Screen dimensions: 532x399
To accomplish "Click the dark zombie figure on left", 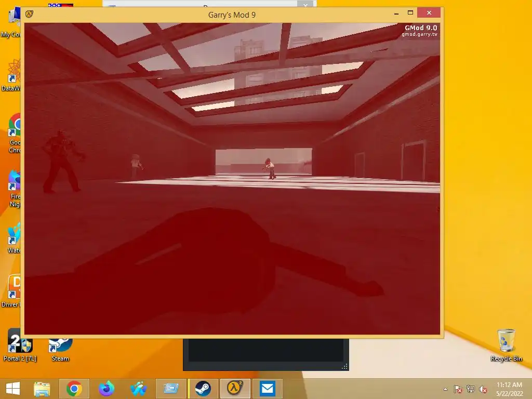I will [62, 162].
